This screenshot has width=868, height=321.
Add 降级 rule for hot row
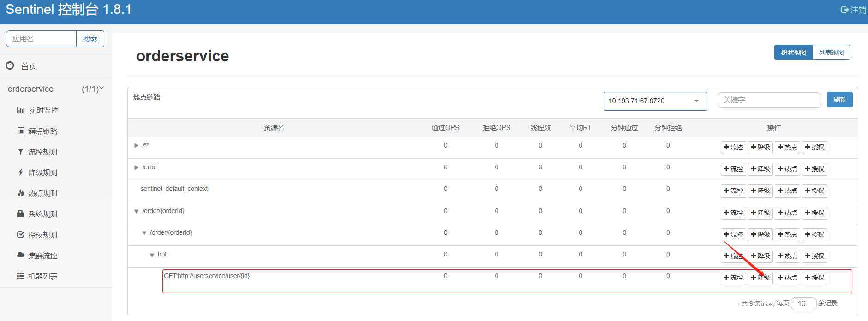[760, 256]
